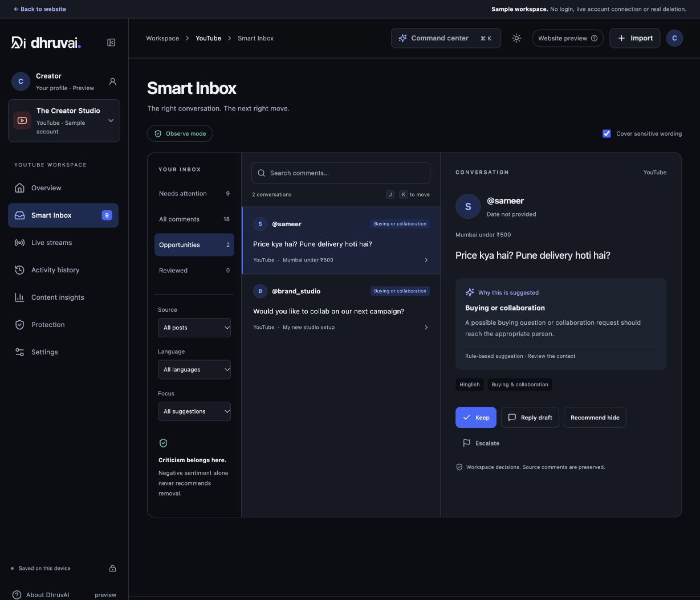The width and height of the screenshot is (700, 600).
Task: Toggle Cover sensitive wording checkbox
Action: click(x=607, y=133)
